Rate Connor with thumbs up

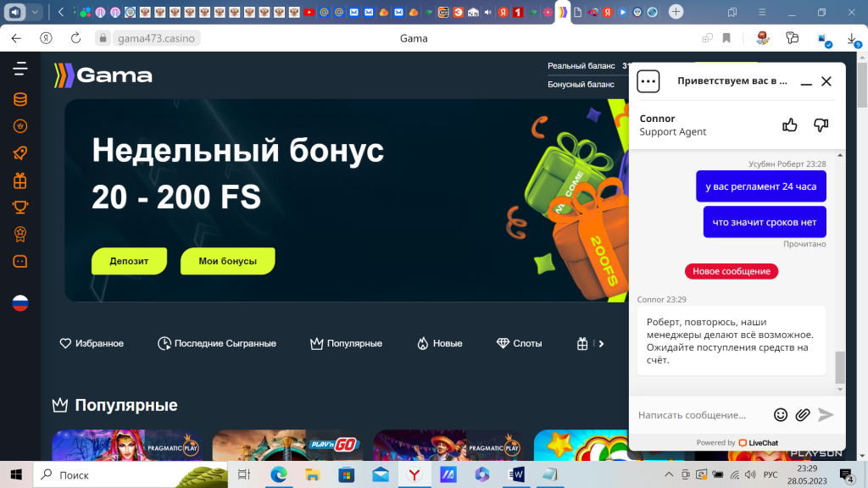tap(790, 125)
